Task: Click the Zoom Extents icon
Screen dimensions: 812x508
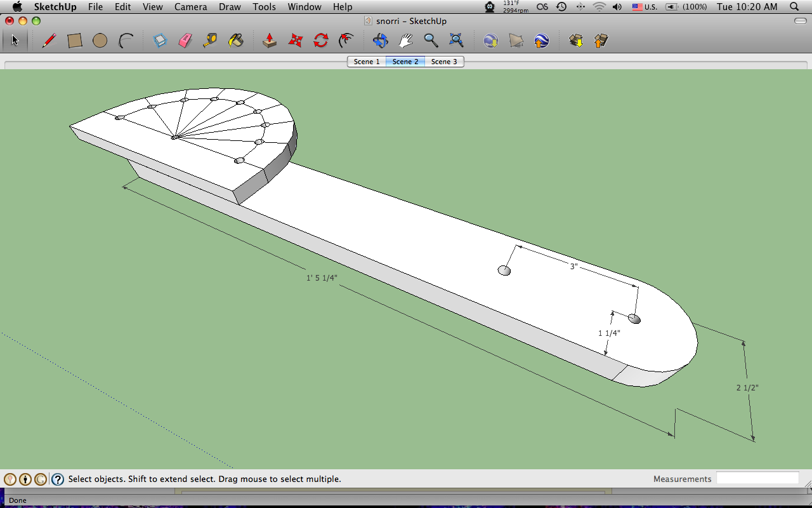Action: [456, 41]
